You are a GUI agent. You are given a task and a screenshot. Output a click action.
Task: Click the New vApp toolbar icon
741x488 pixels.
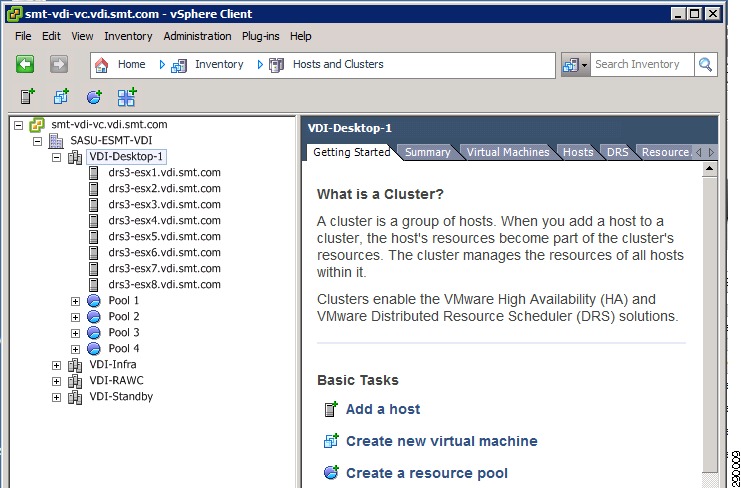[127, 97]
